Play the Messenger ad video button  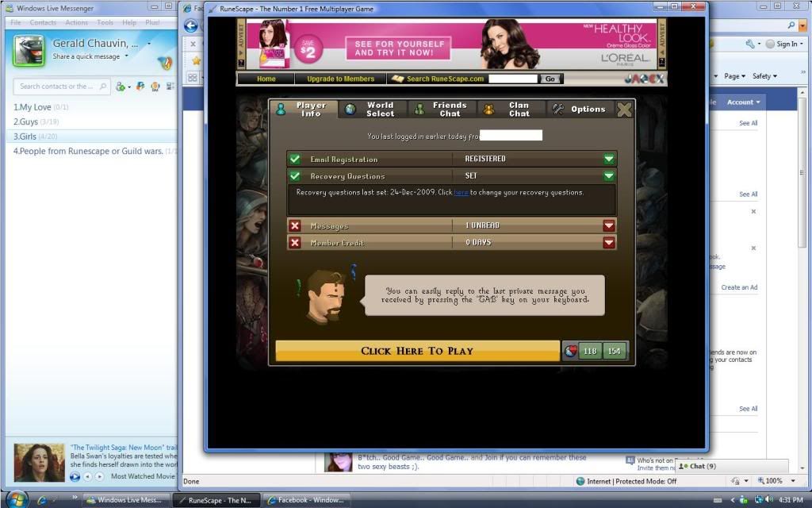(75, 477)
